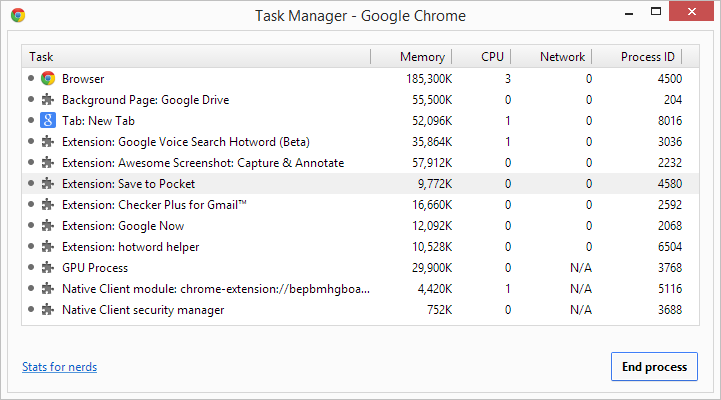Screen dimensions: 721x400
Task: Click puzzle icon for Awesome Screenshot extension
Action: point(48,163)
